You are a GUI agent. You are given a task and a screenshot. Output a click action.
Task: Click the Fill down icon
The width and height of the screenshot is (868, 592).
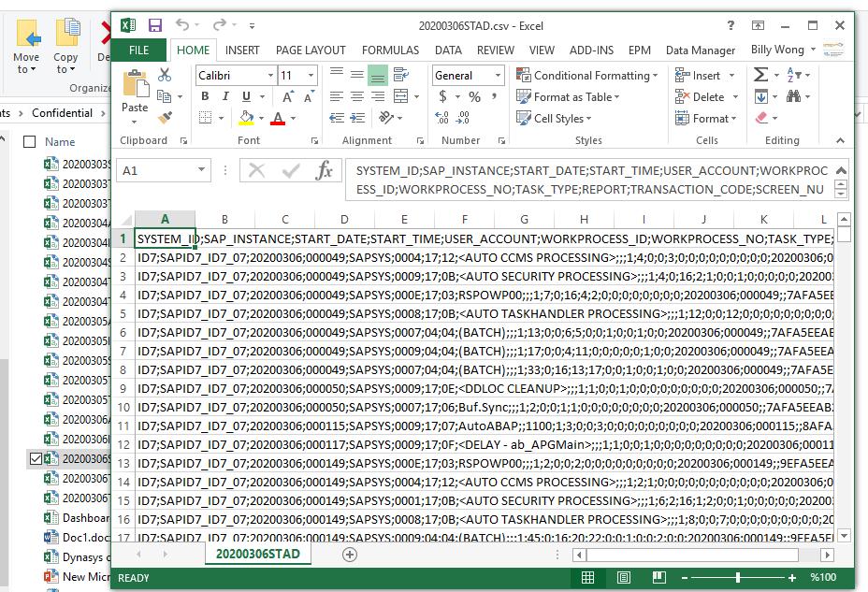[x=761, y=97]
